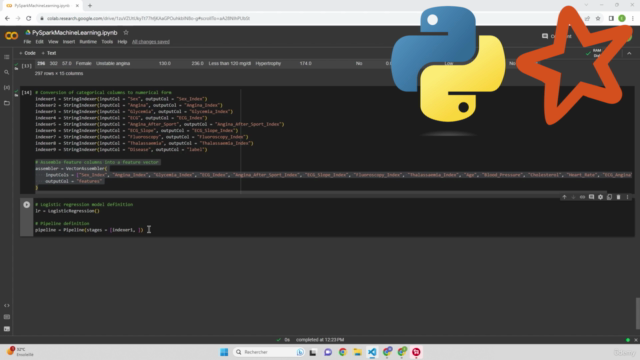
Task: Open the cell editor settings gear
Action: [x=600, y=197]
